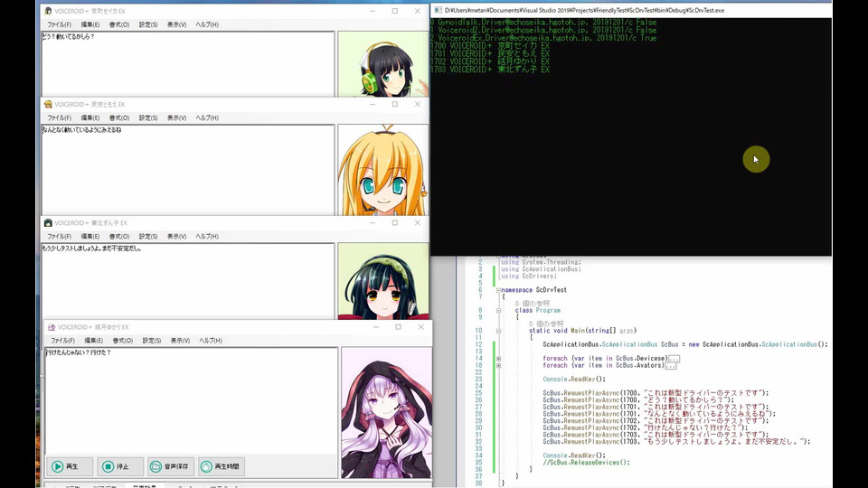Open 書式(O) menu in 結月ゆかり EX window
Screen dimensions: 868x488
tap(122, 341)
